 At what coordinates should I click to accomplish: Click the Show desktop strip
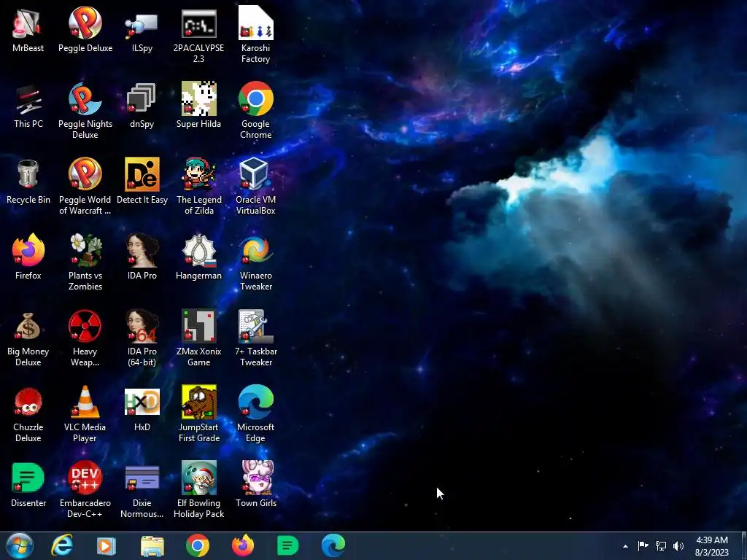point(743,545)
